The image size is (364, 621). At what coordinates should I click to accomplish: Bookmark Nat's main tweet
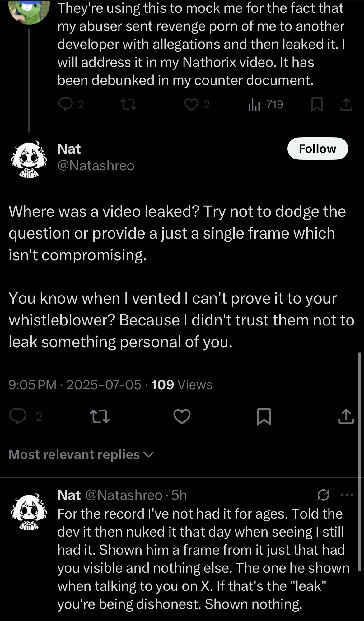264,416
